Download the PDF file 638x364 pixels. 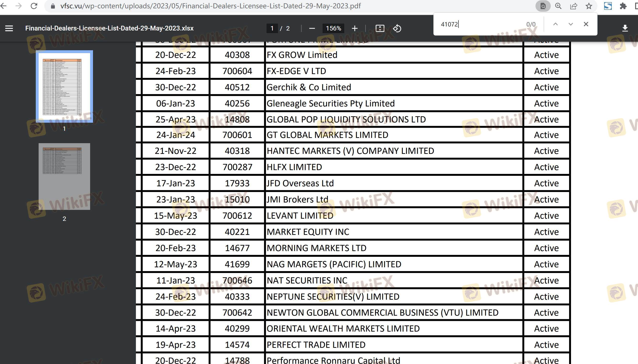pyautogui.click(x=625, y=28)
